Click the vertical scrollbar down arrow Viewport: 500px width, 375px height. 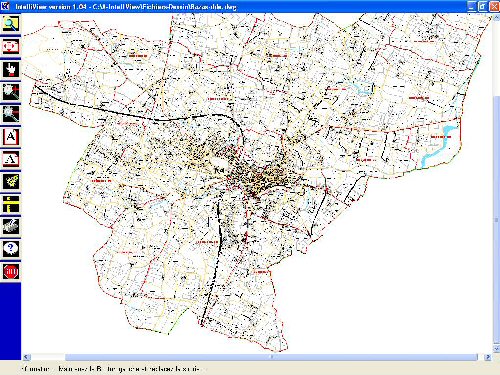coord(496,348)
